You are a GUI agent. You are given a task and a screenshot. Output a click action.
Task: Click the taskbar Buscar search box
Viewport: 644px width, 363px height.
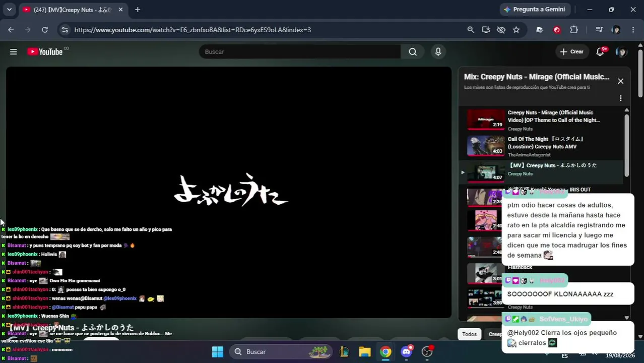pyautogui.click(x=281, y=351)
